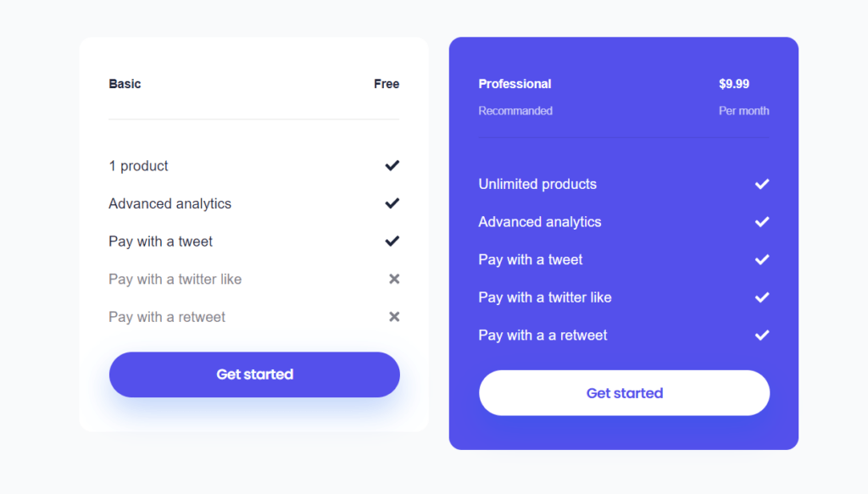This screenshot has width=868, height=494.
Task: Click the $9.99 price label
Action: pos(733,84)
